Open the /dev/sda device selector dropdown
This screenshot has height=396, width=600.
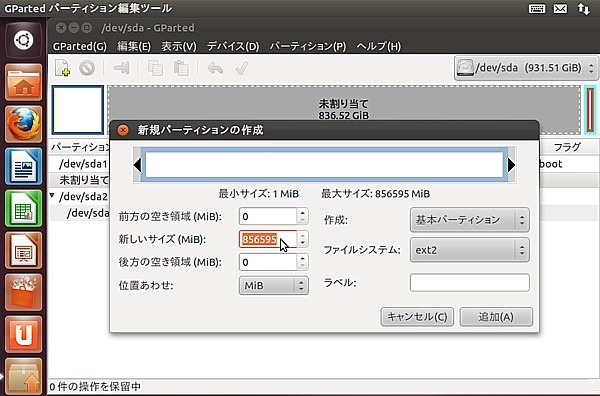point(525,68)
